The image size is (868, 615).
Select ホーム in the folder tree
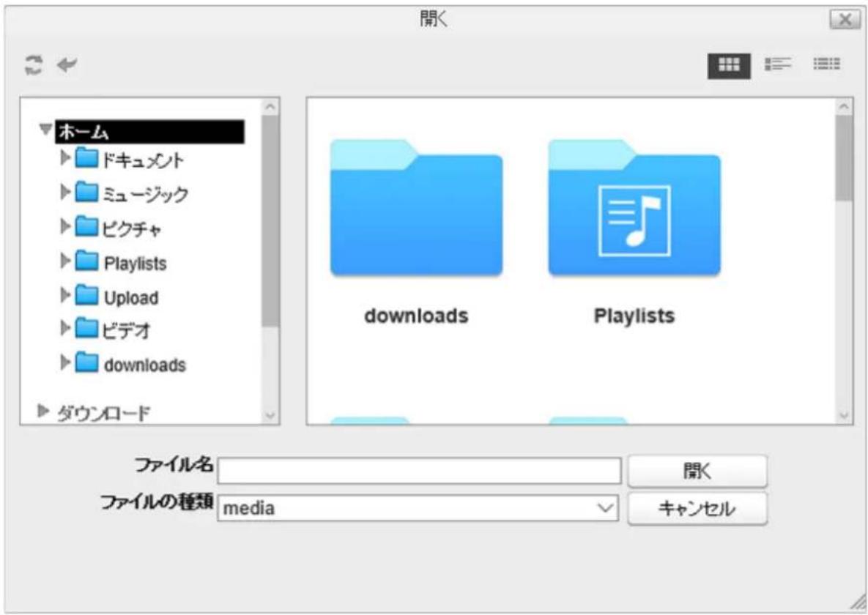tap(149, 132)
